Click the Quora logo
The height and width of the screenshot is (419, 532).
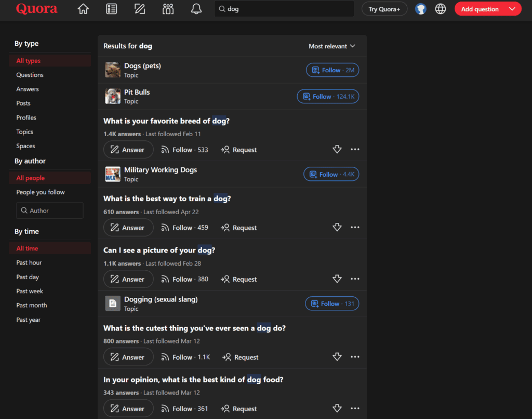tap(37, 9)
